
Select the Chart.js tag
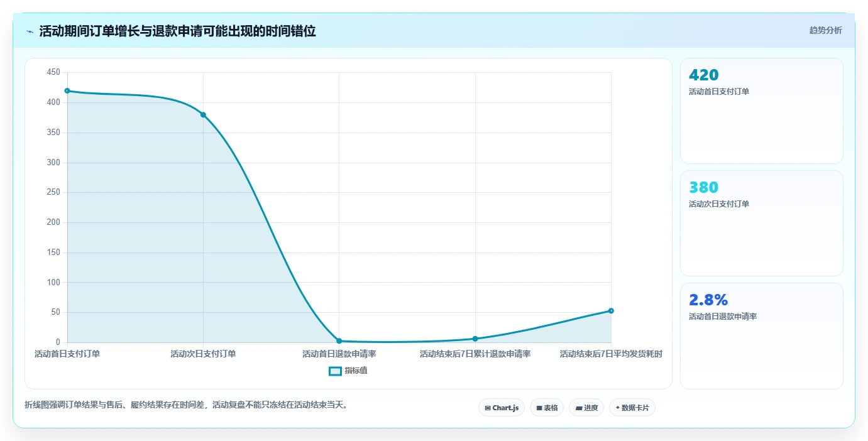tap(502, 408)
